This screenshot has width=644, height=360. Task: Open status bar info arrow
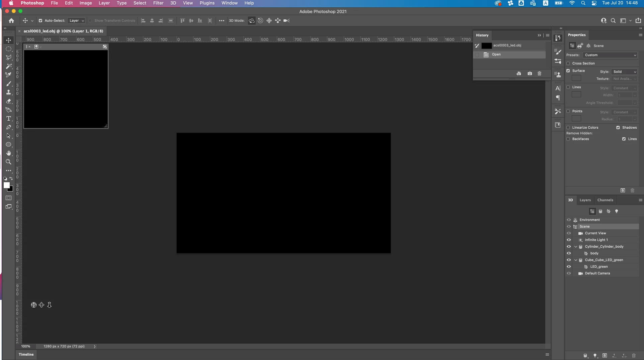pyautogui.click(x=95, y=347)
